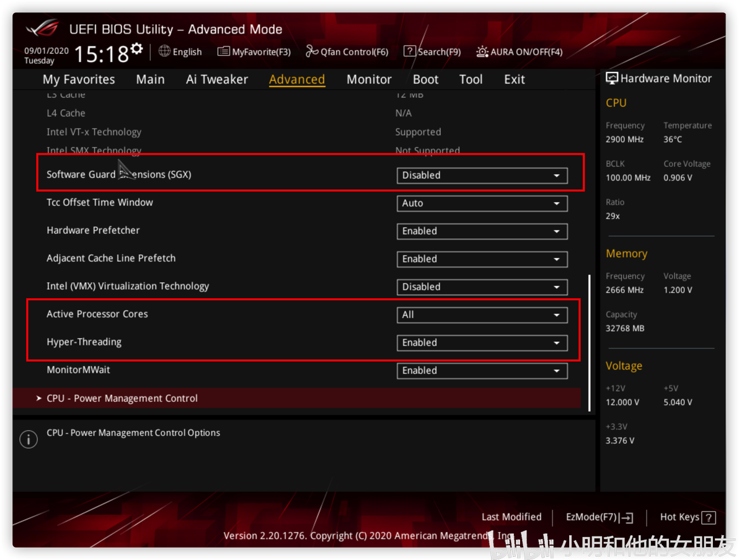Image resolution: width=739 pixels, height=560 pixels.
Task: Open Intel (VMX) Virtualization Technology dropdown
Action: click(482, 287)
